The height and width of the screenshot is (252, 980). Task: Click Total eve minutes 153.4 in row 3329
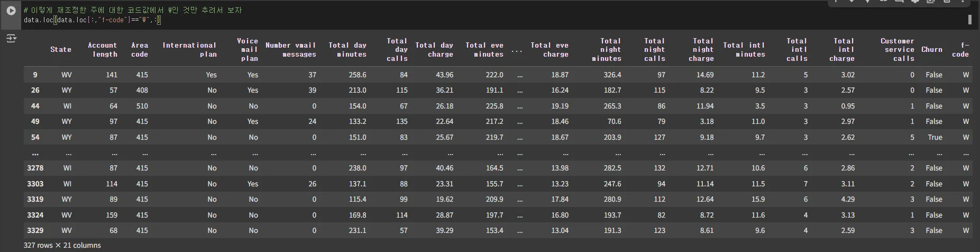(494, 230)
